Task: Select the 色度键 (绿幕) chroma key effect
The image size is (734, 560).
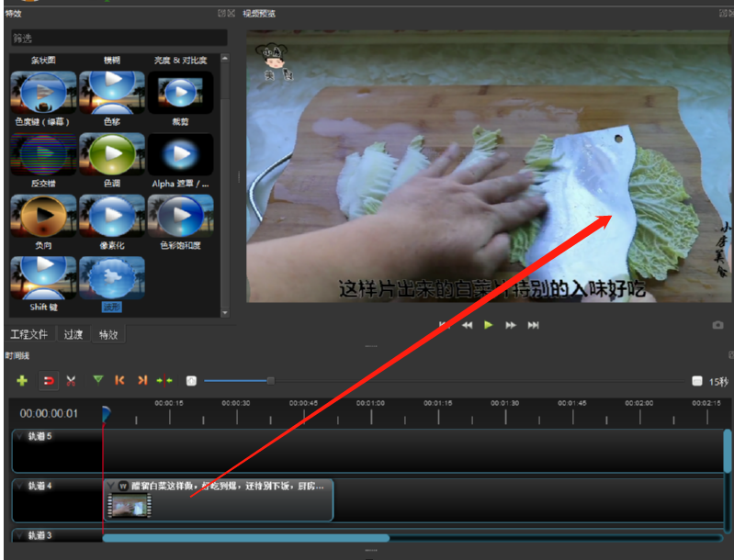Action: pos(43,92)
